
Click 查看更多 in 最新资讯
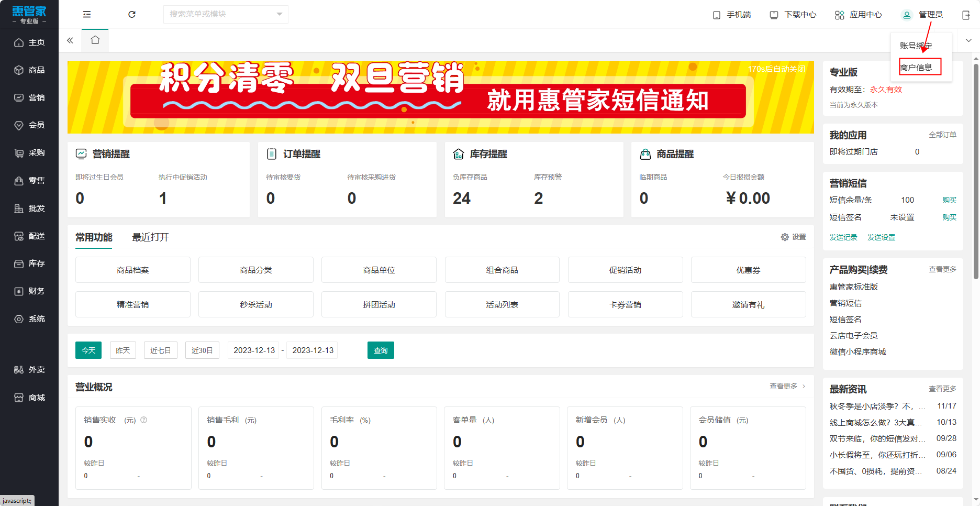click(x=942, y=389)
